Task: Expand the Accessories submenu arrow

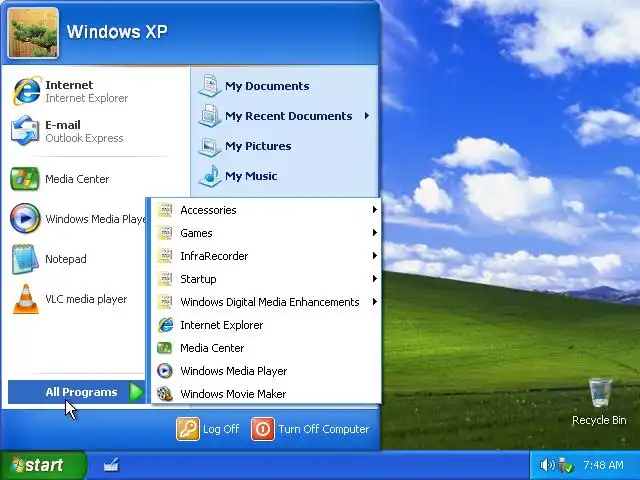Action: coord(375,210)
